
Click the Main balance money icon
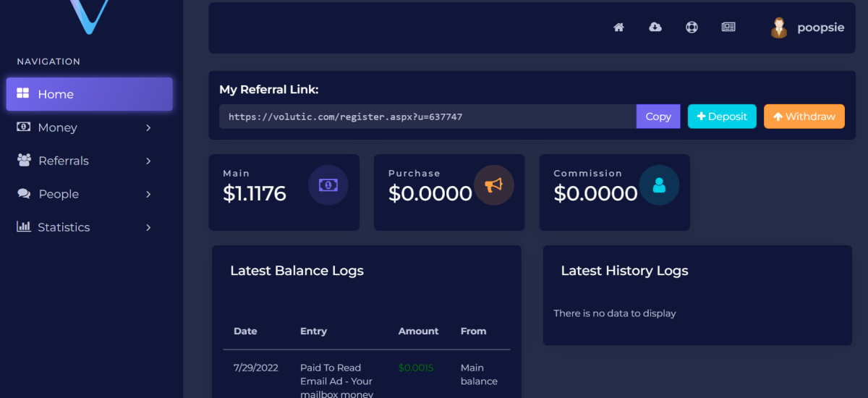328,185
